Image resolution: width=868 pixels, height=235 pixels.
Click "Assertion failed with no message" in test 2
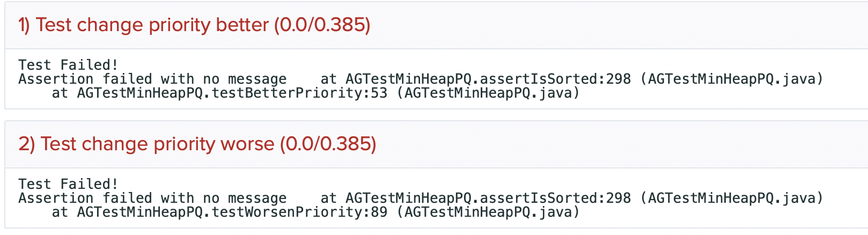152,199
